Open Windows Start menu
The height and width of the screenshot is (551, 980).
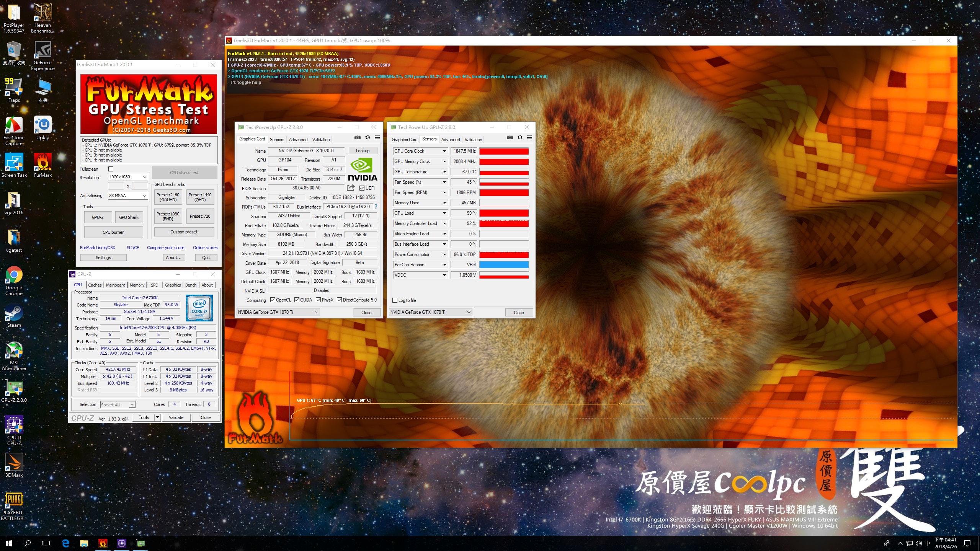(9, 543)
